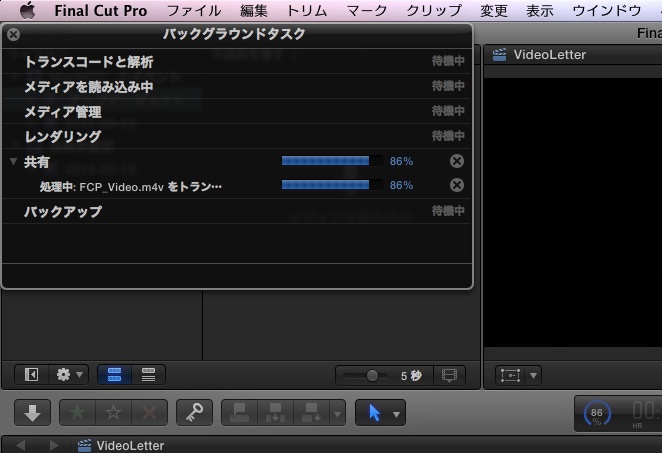Click the VideoLetter clapper icon in the timeline bar
This screenshot has width=662, height=453.
tap(84, 445)
